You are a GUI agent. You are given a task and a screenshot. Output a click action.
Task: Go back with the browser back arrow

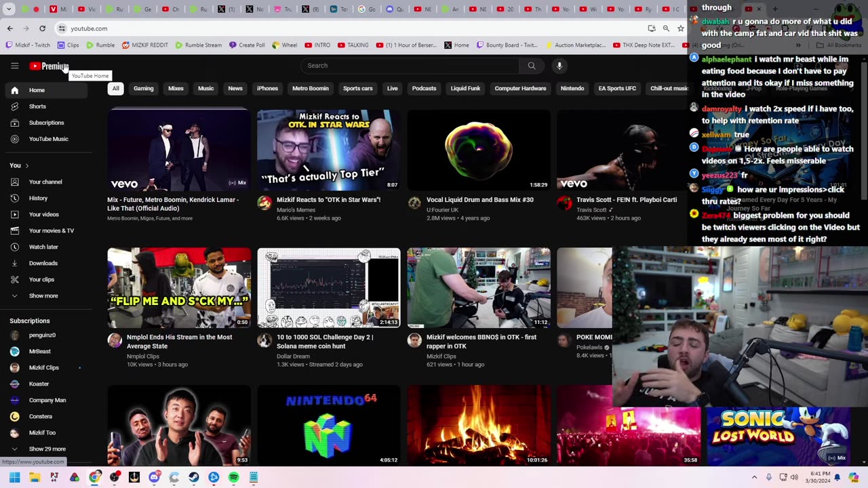(9, 28)
